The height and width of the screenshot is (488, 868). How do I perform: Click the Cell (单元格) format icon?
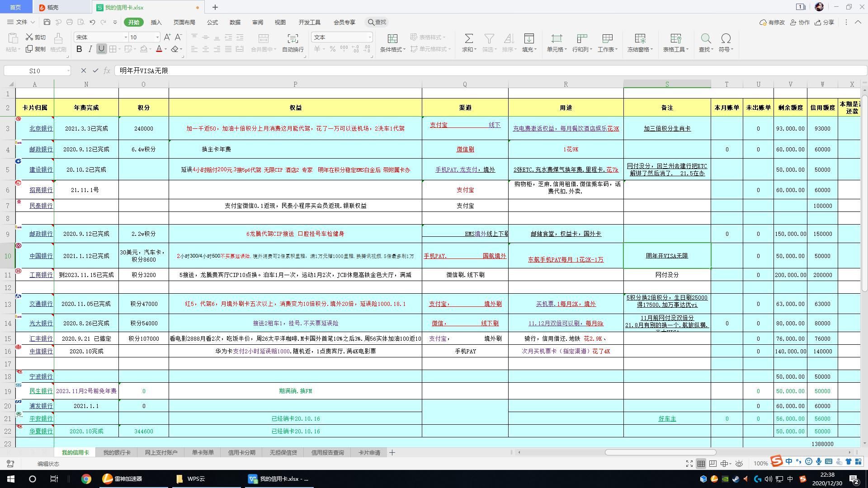pos(556,39)
